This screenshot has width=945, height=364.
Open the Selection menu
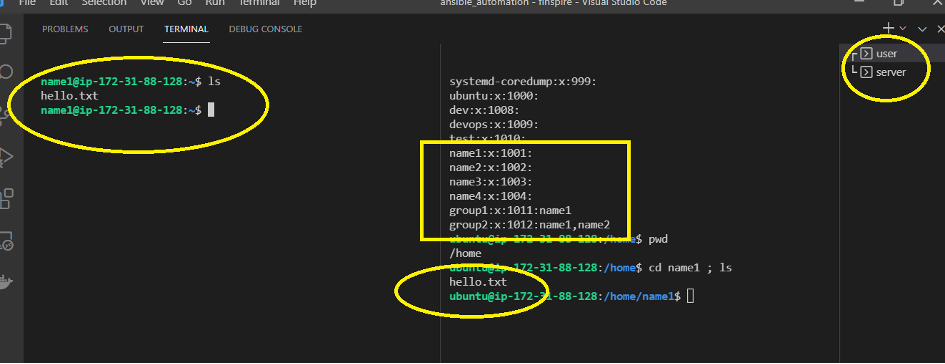[104, 3]
